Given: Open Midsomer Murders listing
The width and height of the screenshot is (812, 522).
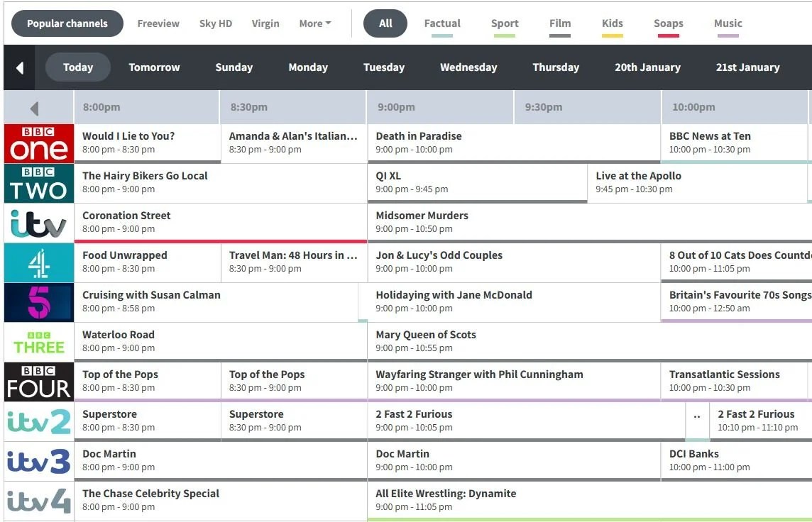Looking at the screenshot, I should coord(590,223).
